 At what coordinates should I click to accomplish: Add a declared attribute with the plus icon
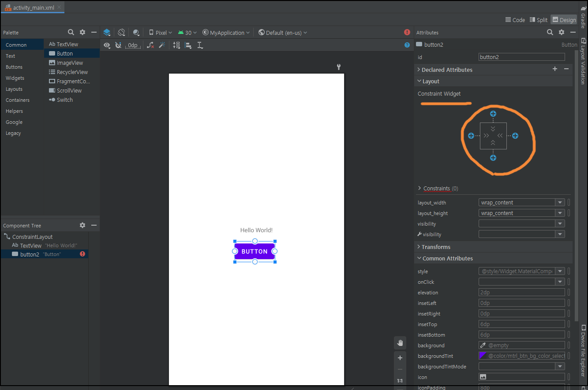(x=555, y=69)
